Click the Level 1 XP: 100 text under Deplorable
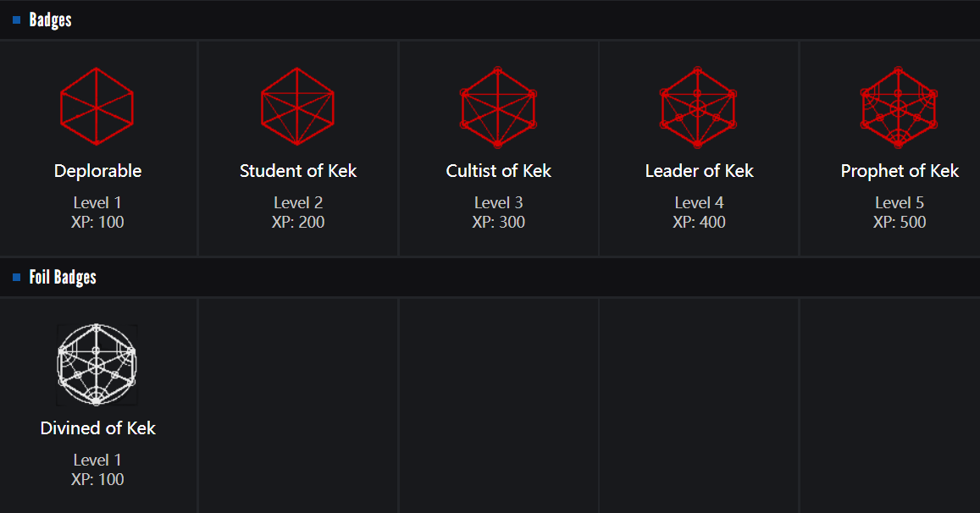This screenshot has height=513, width=980. (97, 212)
